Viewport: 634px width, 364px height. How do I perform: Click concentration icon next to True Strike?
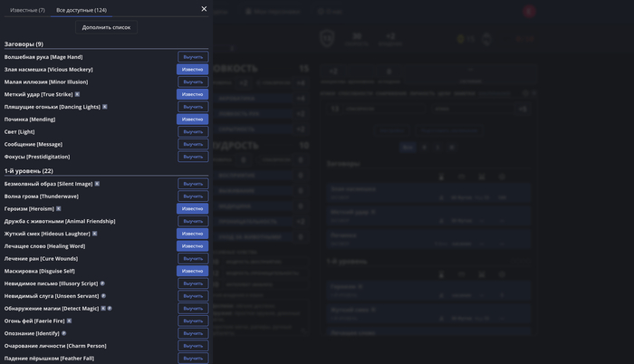77,94
